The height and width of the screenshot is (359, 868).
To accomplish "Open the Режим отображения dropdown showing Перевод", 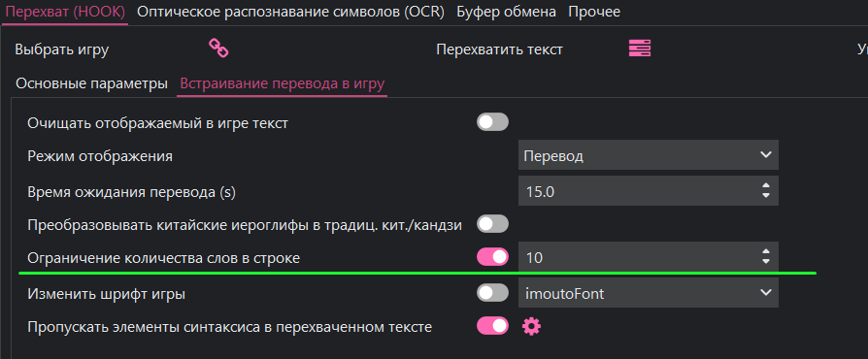I will click(649, 155).
